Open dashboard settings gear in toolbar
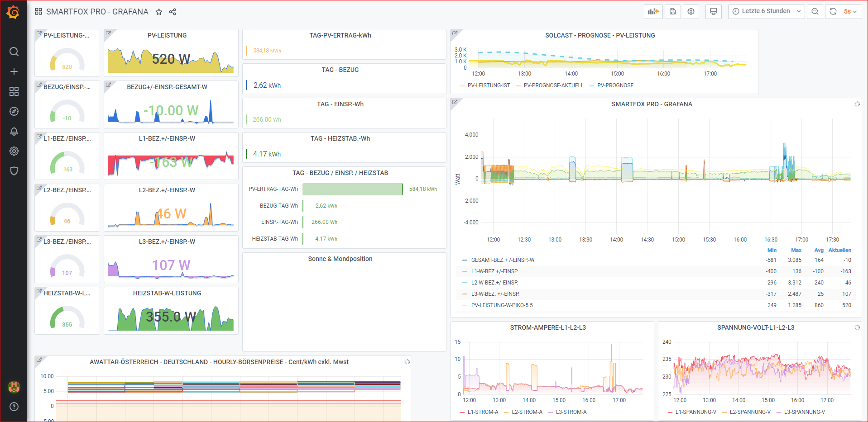The height and width of the screenshot is (422, 868). (x=691, y=11)
